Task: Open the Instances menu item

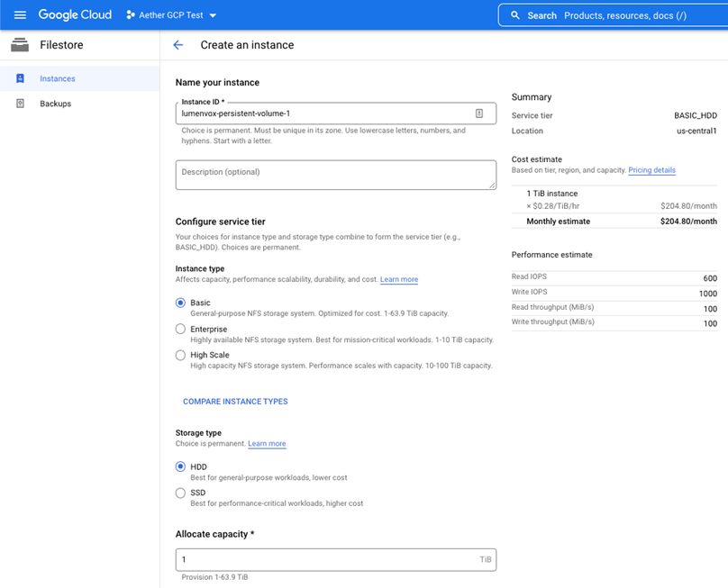Action: [58, 79]
